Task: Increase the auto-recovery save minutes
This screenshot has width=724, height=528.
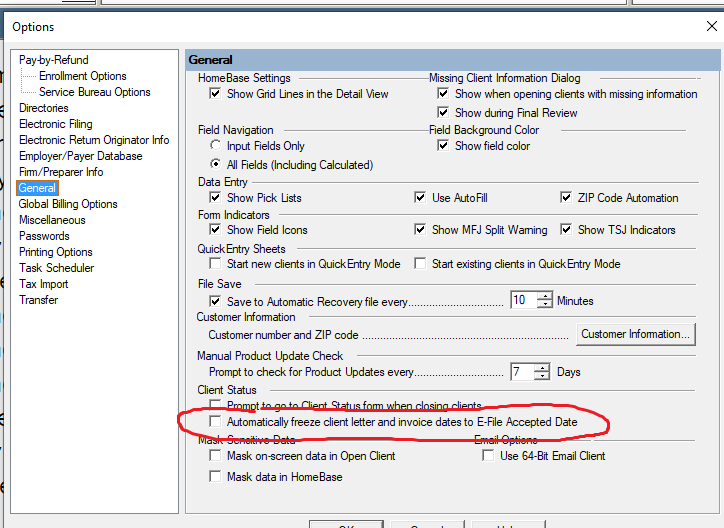Action: pyautogui.click(x=545, y=296)
